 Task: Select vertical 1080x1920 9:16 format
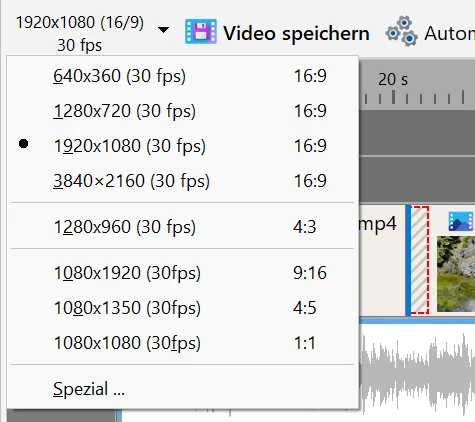click(x=182, y=273)
